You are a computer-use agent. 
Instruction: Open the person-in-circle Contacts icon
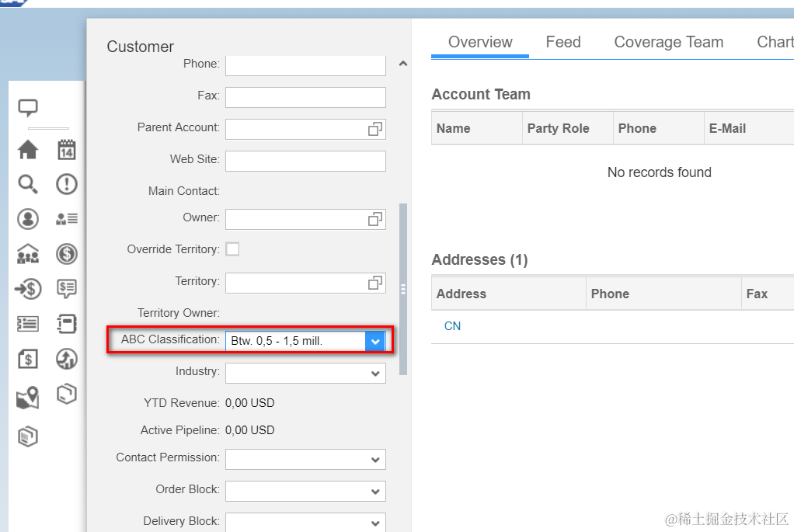pyautogui.click(x=28, y=219)
